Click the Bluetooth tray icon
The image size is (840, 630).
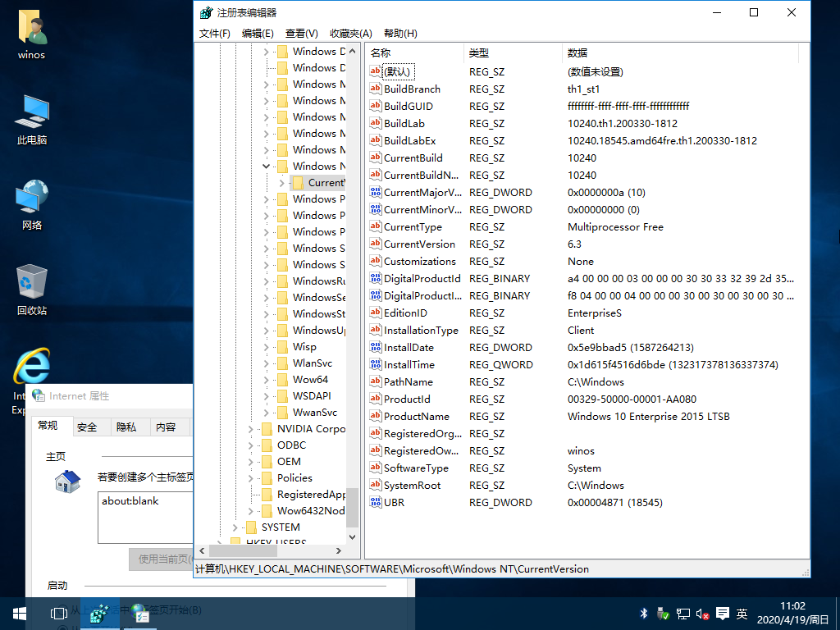coord(643,614)
